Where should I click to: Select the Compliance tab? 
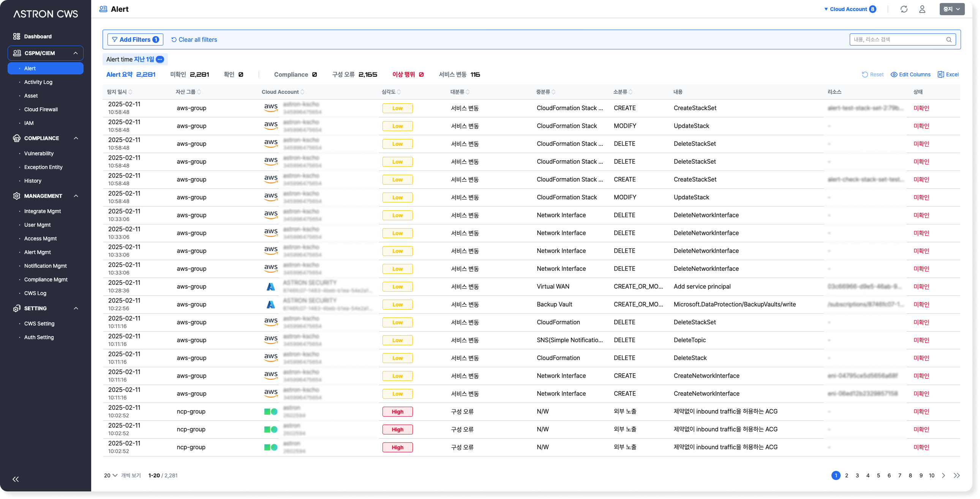point(295,74)
